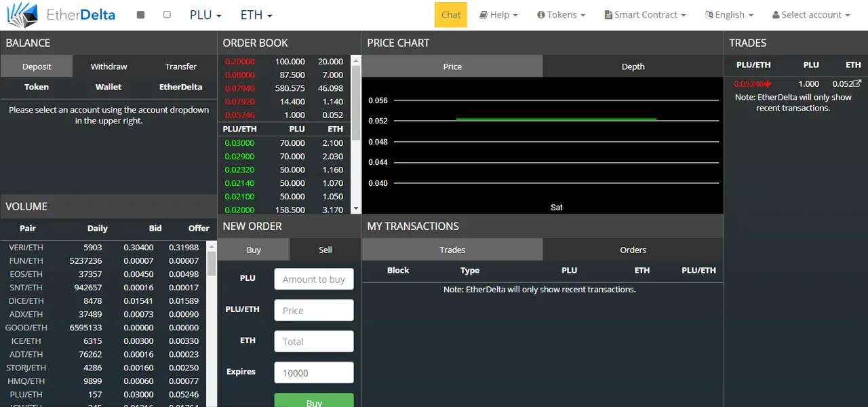This screenshot has width=868, height=407.
Task: Select buy order at 0.02140
Action: pyautogui.click(x=284, y=183)
